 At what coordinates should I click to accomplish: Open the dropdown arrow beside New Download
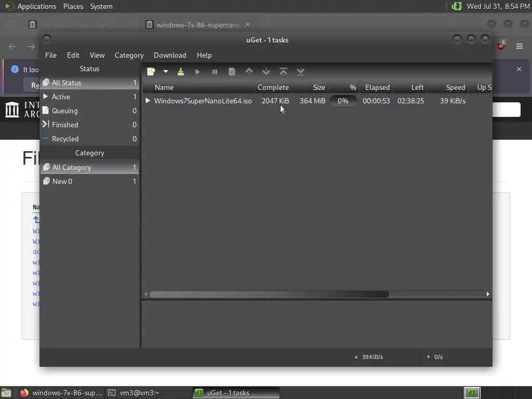(x=166, y=72)
